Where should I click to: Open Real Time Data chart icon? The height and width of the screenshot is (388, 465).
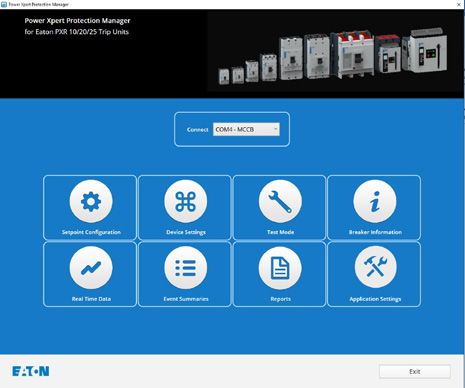pyautogui.click(x=91, y=268)
